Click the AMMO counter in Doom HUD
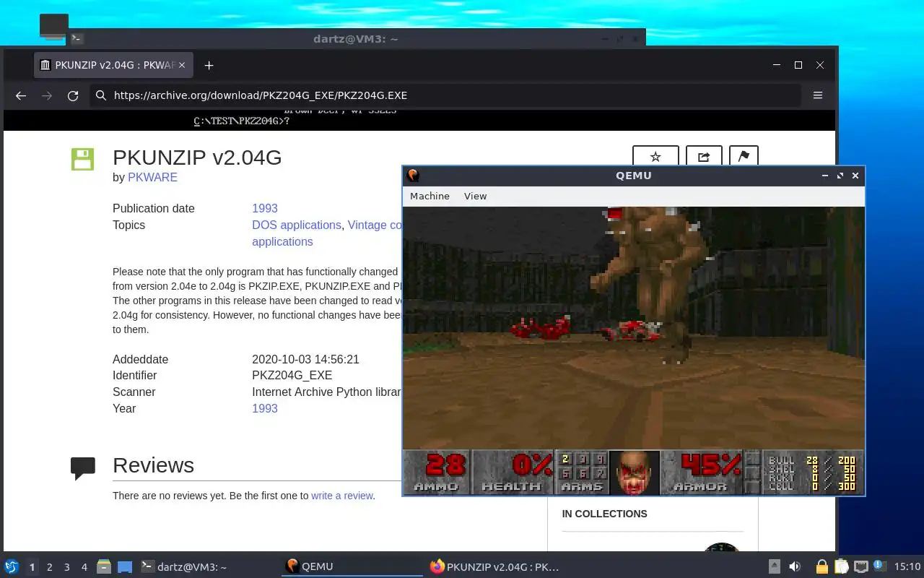Viewport: 924px width, 578px height. (436, 473)
